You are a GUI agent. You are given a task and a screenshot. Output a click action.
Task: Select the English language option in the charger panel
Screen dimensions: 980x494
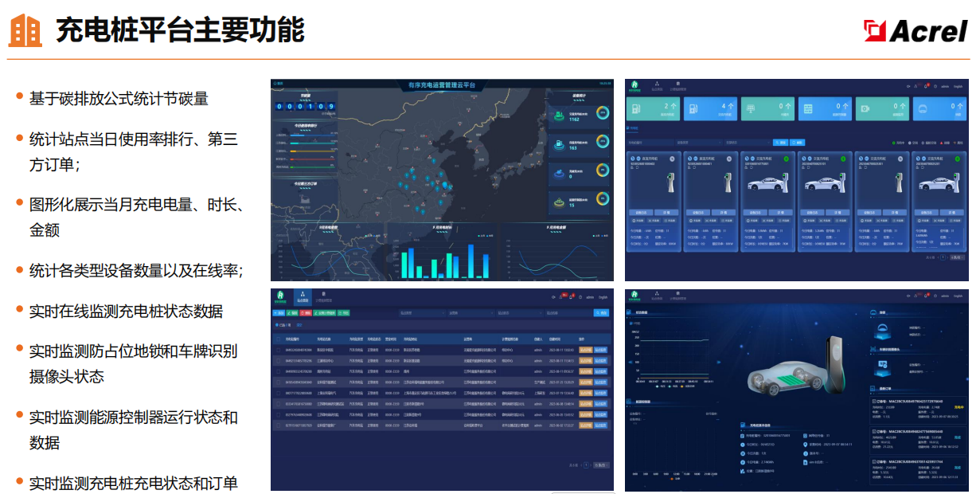[x=957, y=86]
